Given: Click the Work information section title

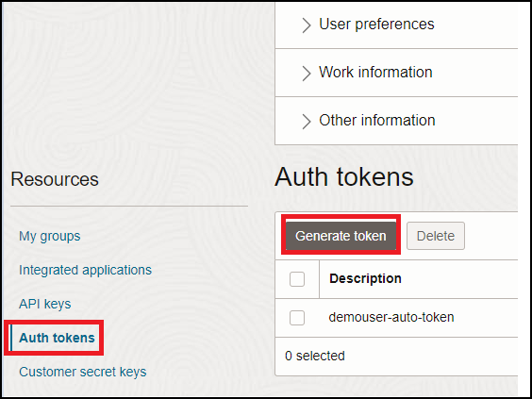Looking at the screenshot, I should point(375,73).
